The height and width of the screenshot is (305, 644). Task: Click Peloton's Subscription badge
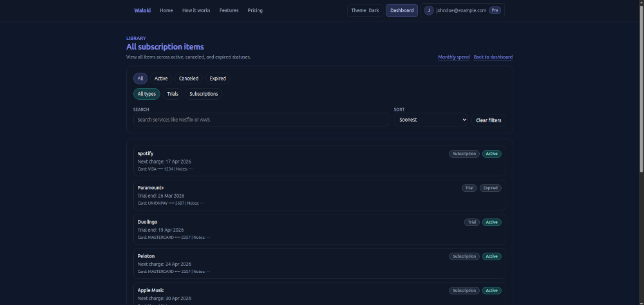[464, 257]
